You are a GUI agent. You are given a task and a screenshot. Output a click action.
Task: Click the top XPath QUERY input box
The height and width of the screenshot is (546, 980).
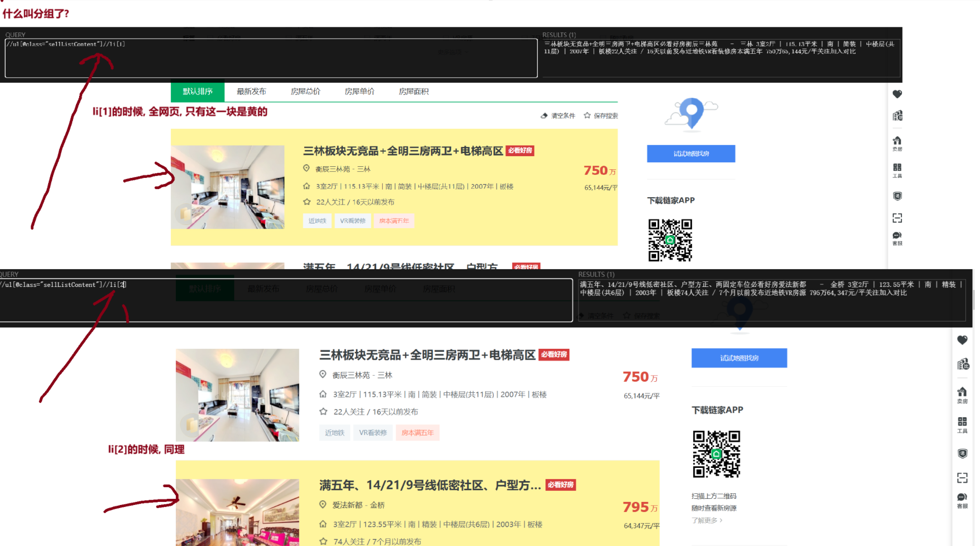coord(271,59)
